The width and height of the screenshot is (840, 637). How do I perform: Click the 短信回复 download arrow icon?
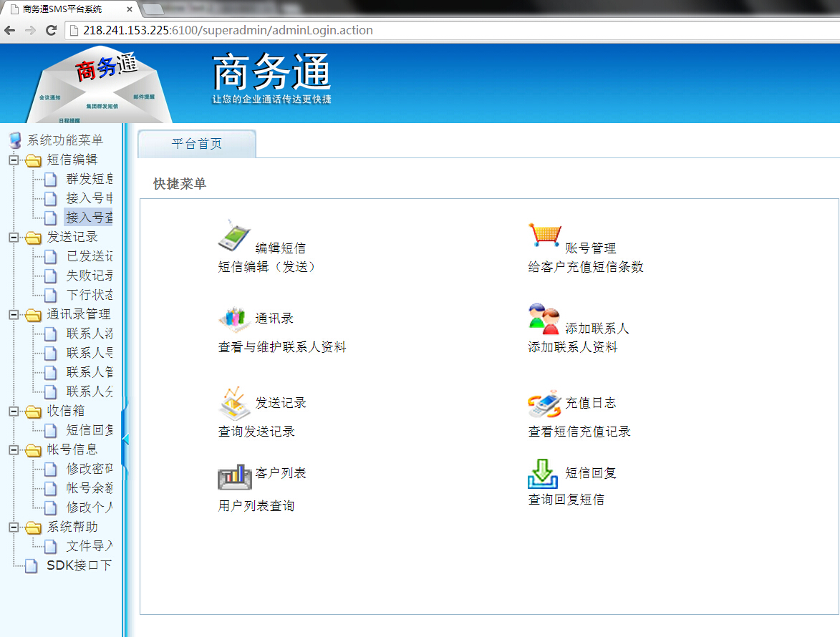(x=543, y=474)
